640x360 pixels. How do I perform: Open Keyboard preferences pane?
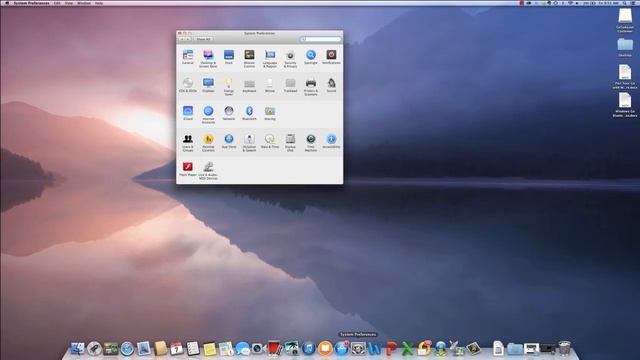[249, 85]
